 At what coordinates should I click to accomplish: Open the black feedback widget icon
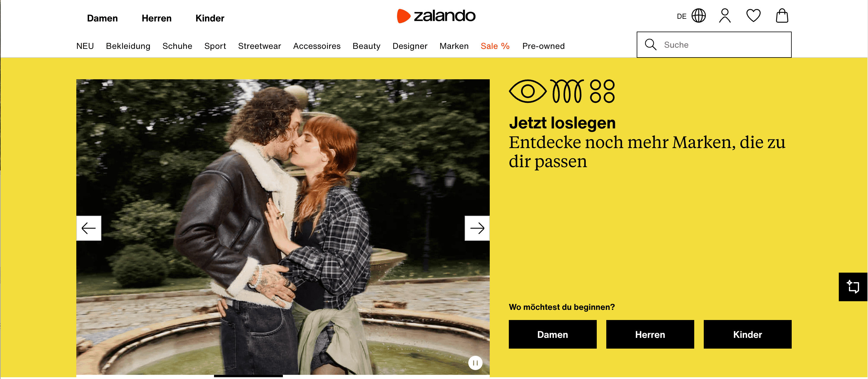852,287
